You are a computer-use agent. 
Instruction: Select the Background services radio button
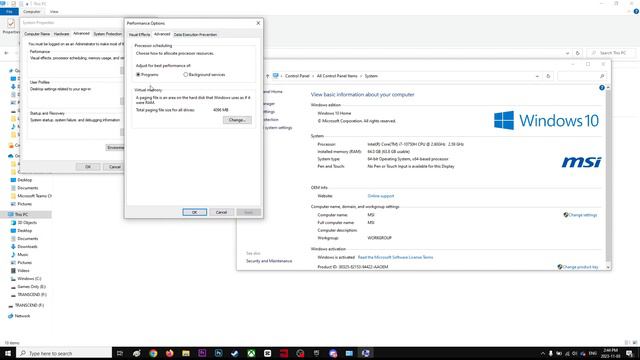click(x=186, y=75)
